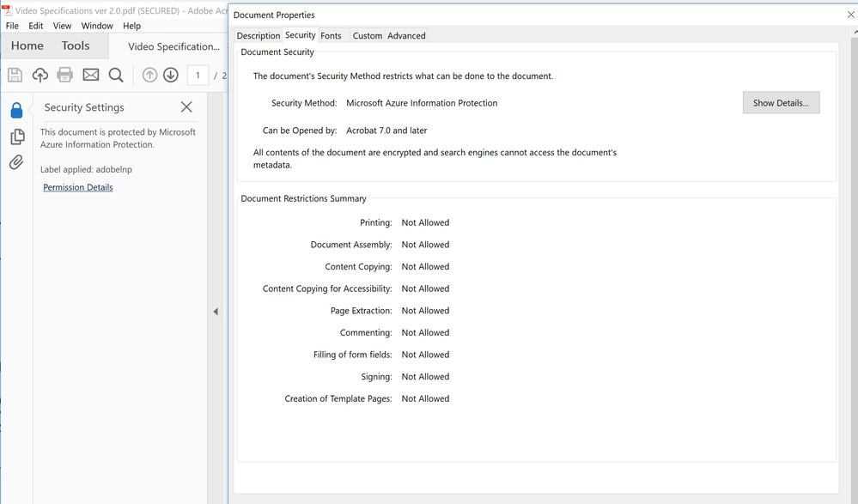
Task: Click the page number input field
Action: (x=198, y=75)
